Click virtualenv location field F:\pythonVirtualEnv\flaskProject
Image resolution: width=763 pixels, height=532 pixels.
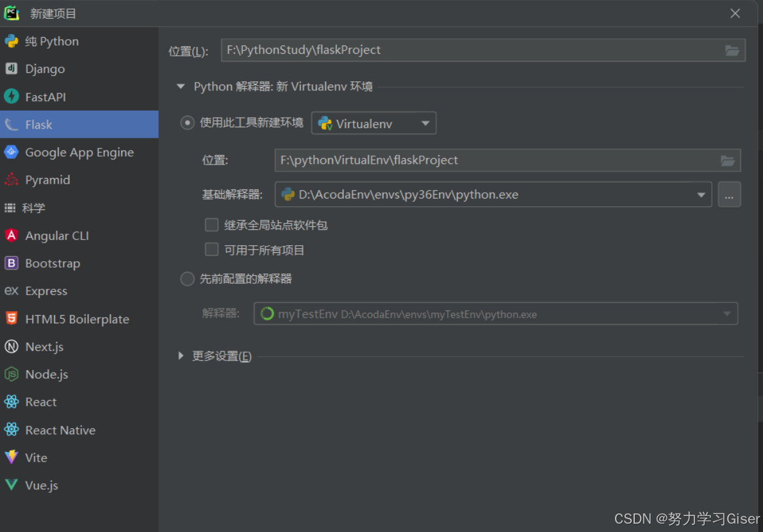tap(507, 161)
